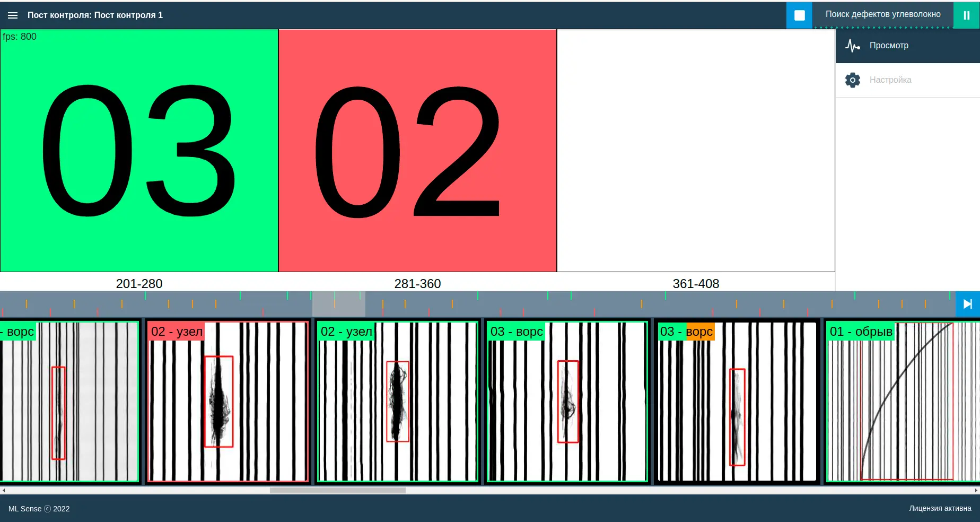
Task: Click the right arrow of horizontal scrollbar
Action: click(976, 491)
